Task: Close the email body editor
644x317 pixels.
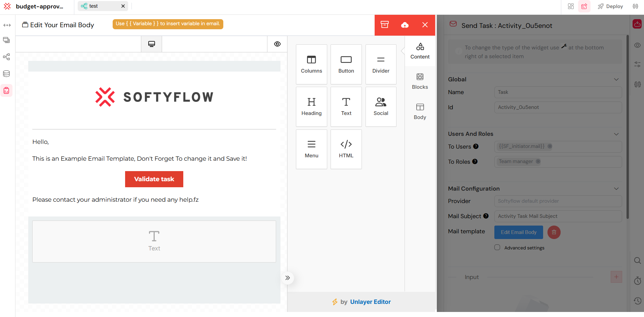Action: coord(425,25)
